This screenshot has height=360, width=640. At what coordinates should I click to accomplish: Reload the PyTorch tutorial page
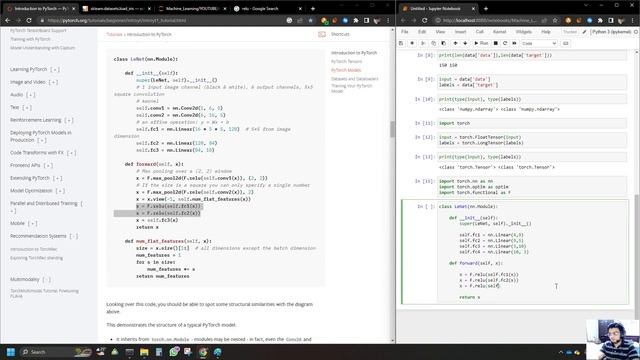pos(29,20)
